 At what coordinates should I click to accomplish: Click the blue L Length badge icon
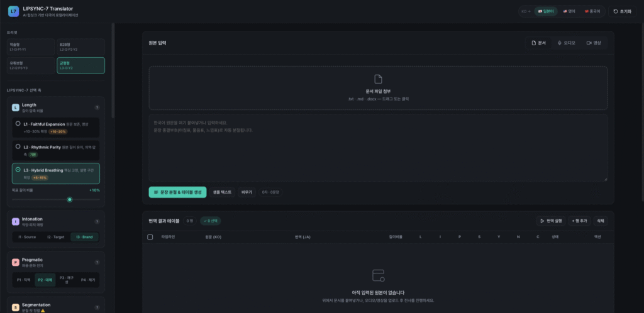click(16, 107)
